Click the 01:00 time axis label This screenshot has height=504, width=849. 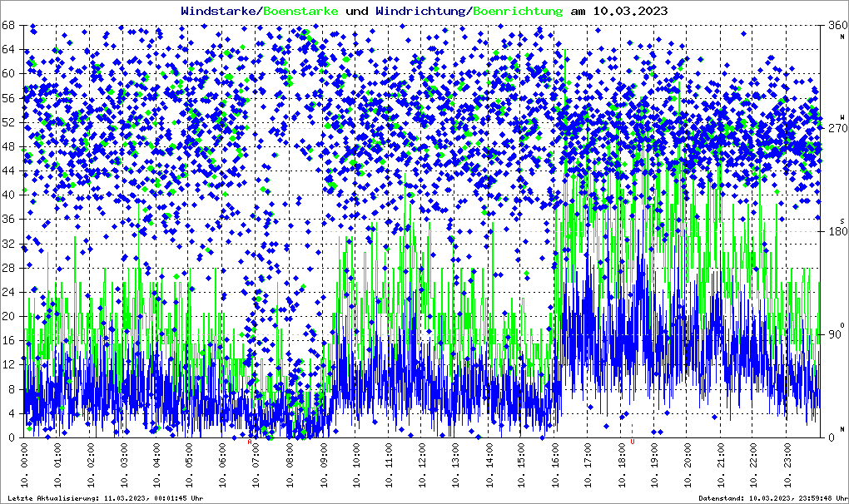coord(57,465)
